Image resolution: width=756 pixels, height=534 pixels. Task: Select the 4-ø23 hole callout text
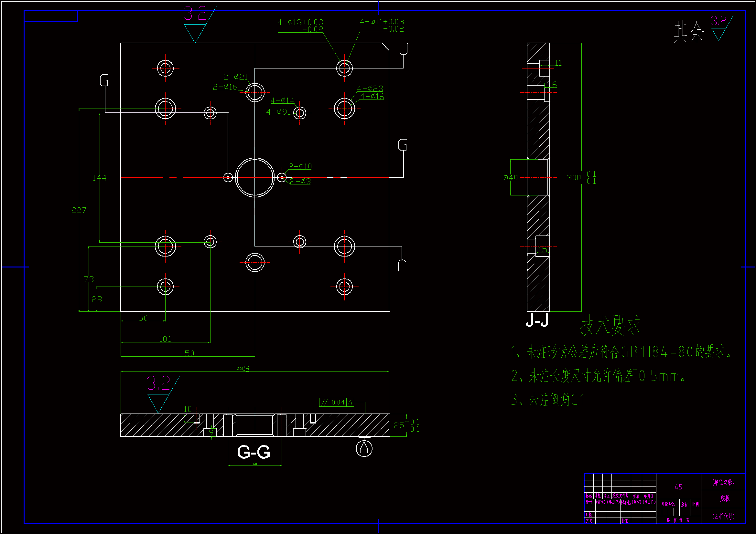click(x=370, y=89)
